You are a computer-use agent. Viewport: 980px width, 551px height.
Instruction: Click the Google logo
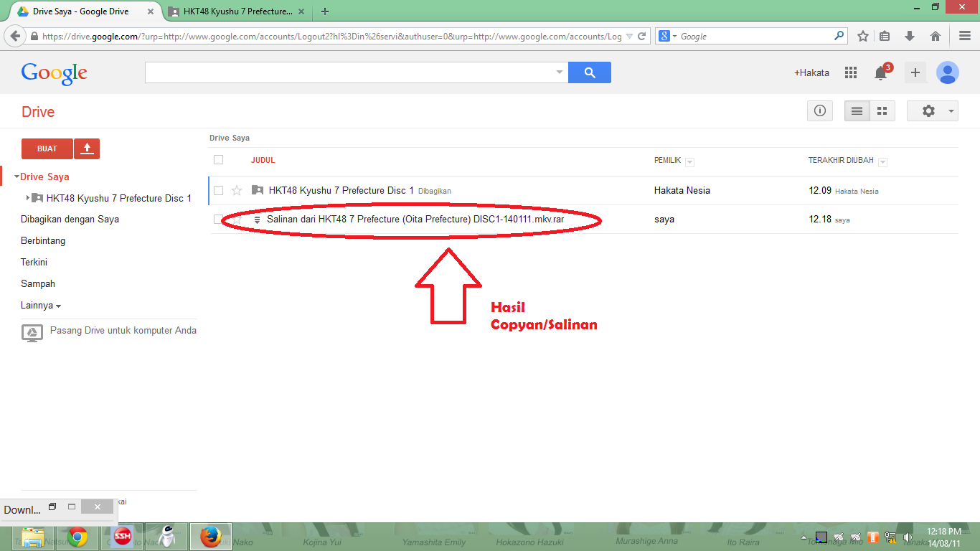click(54, 73)
